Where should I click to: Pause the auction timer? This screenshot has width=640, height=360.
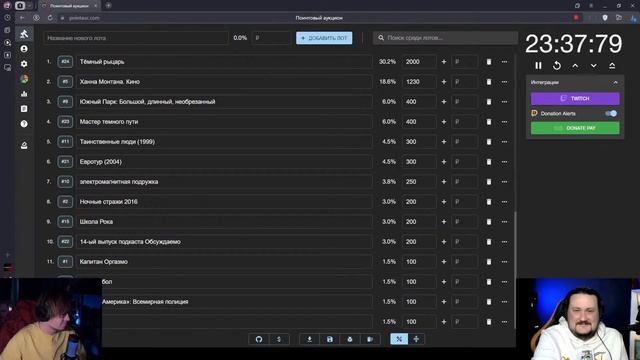[x=538, y=66]
